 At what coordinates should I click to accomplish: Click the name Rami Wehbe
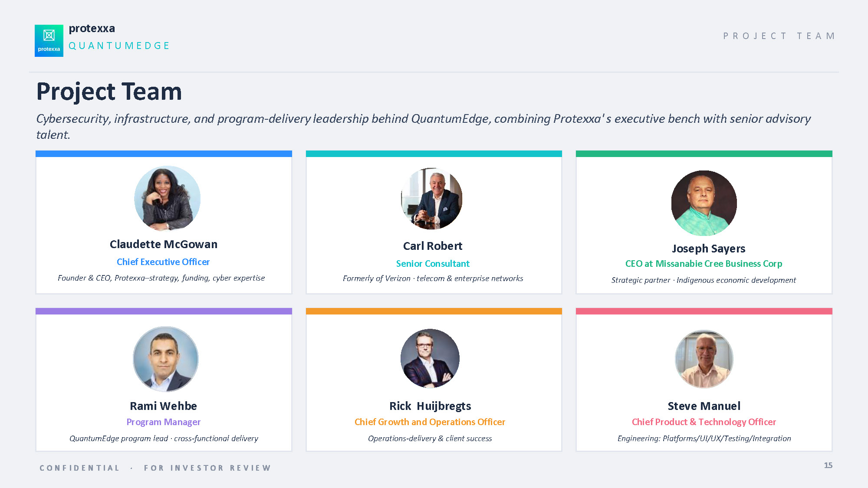coord(164,406)
